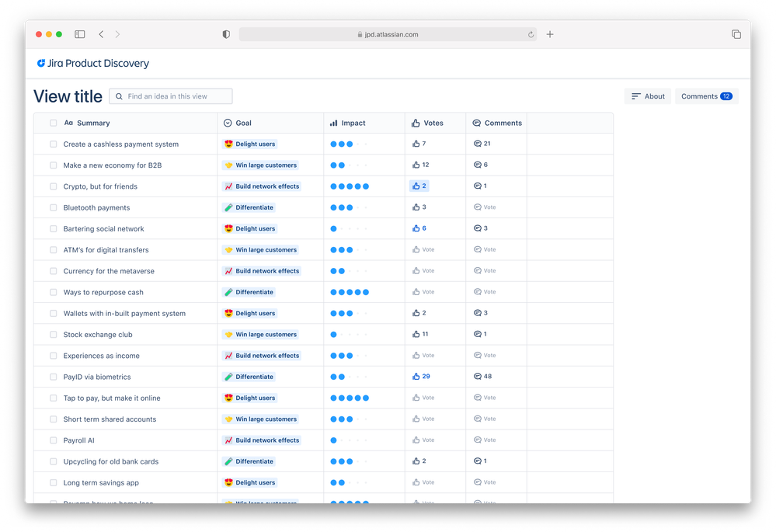The height and width of the screenshot is (532, 776).
Task: Check the box for Make a new economy for B2B
Action: click(x=54, y=165)
